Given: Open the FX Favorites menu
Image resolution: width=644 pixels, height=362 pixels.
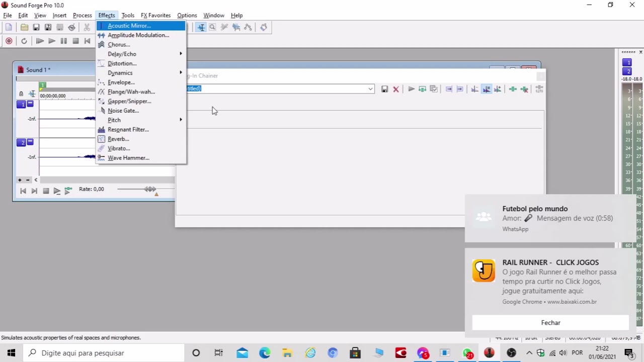Looking at the screenshot, I should pyautogui.click(x=155, y=15).
